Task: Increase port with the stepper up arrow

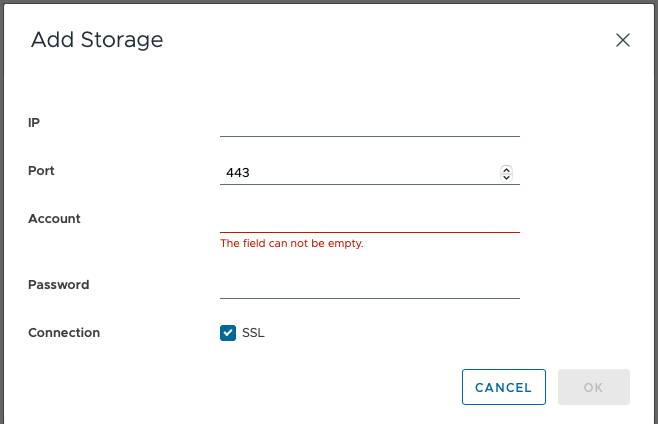Action: (506, 169)
